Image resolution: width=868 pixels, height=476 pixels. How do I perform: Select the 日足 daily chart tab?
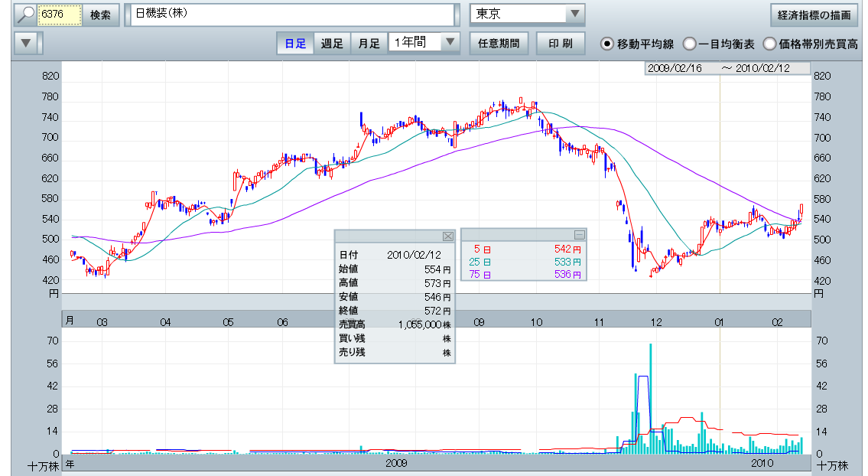coord(295,43)
